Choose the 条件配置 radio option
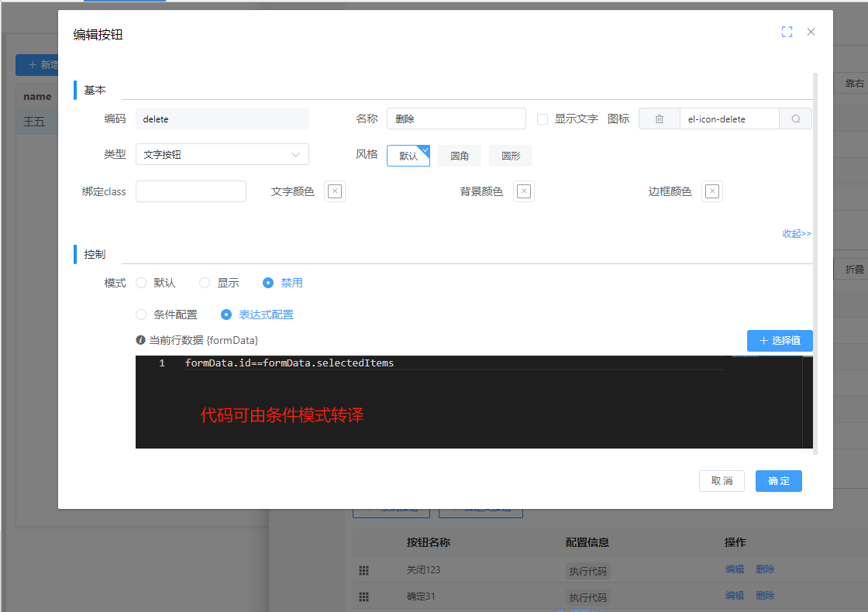Image resolution: width=868 pixels, height=612 pixels. (x=141, y=315)
